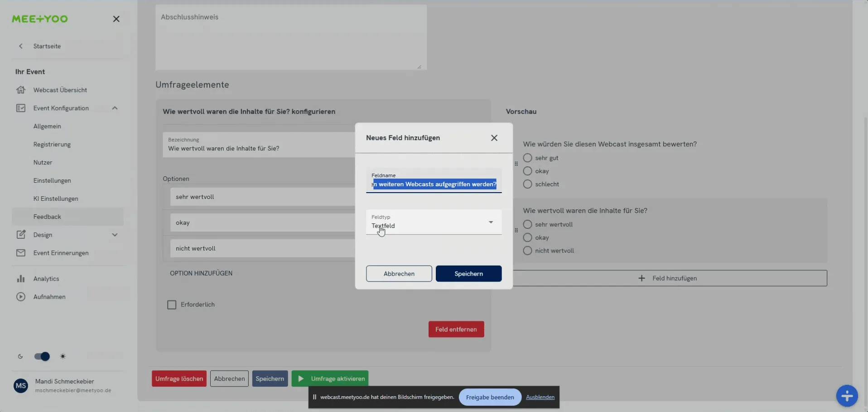
Task: Click the plus icon next to Feld hinzufügen
Action: pos(641,278)
